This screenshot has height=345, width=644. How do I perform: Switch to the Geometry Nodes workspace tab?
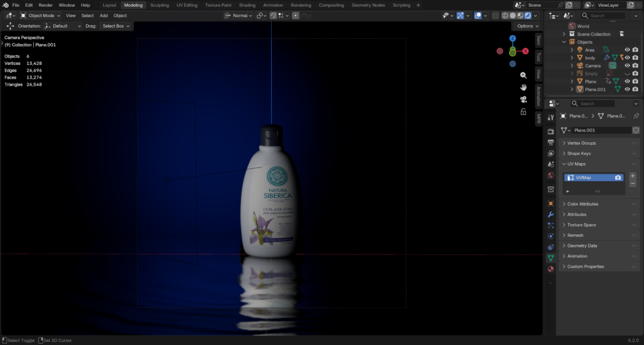pyautogui.click(x=368, y=5)
